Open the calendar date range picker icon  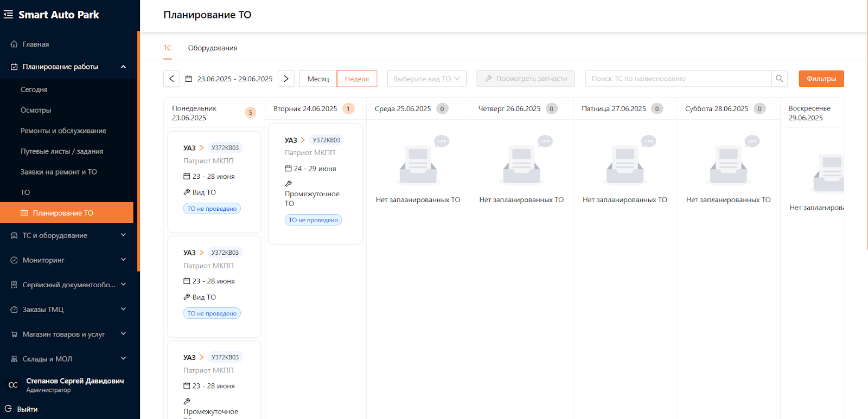189,79
